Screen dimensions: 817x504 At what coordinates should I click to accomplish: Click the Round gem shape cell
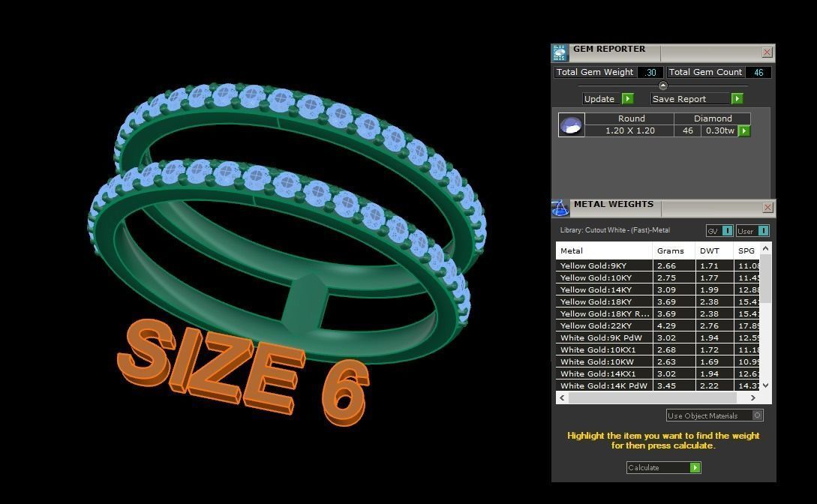click(x=630, y=118)
